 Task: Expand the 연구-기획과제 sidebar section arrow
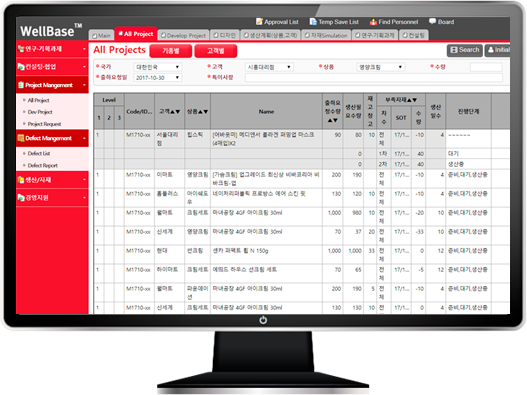84,49
